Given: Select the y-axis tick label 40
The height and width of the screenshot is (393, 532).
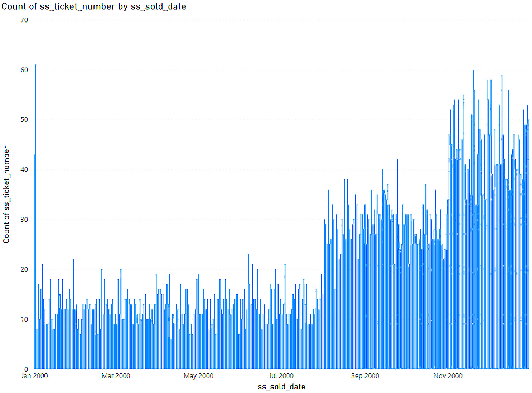Looking at the screenshot, I should coord(24,170).
